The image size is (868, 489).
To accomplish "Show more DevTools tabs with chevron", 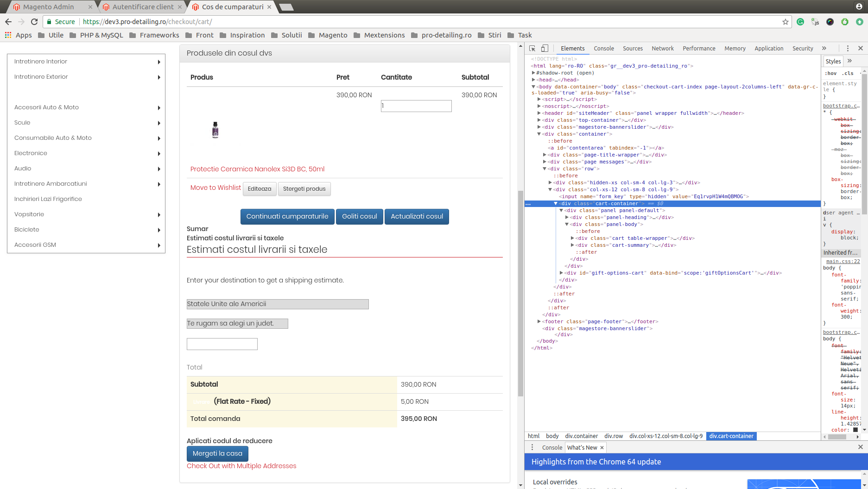I will tap(824, 48).
